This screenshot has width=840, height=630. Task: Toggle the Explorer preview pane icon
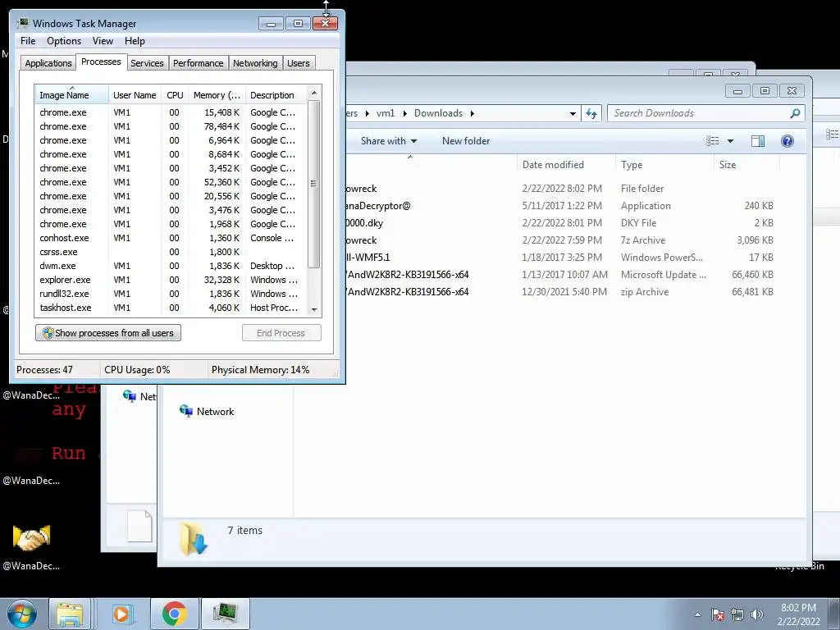pos(757,141)
